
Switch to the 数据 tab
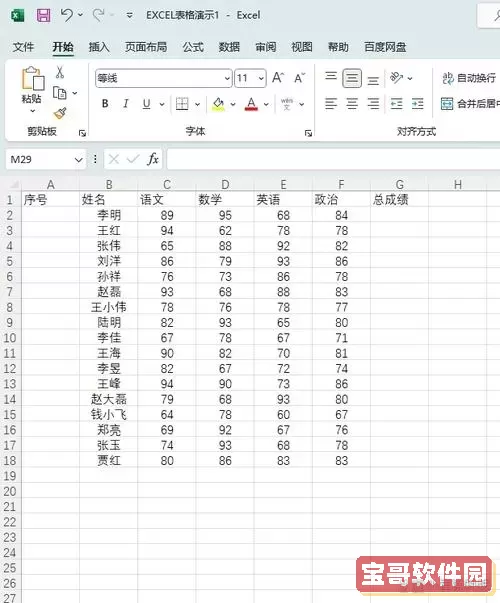coord(229,47)
